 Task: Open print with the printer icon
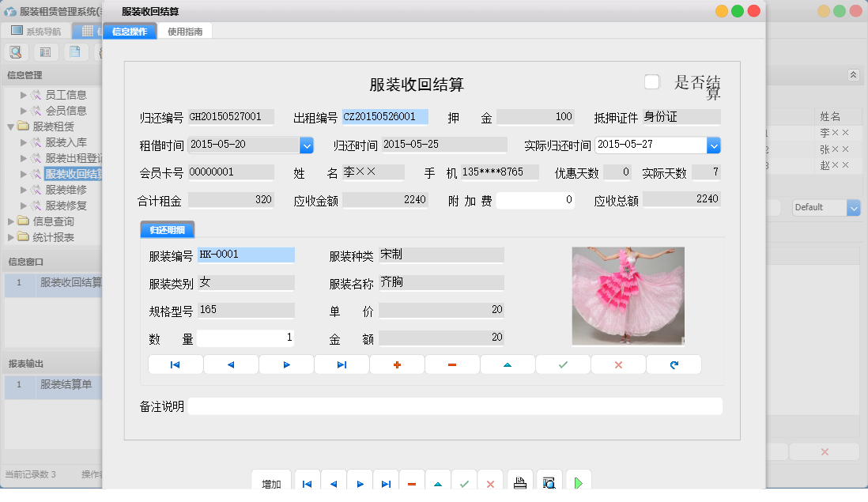(520, 481)
